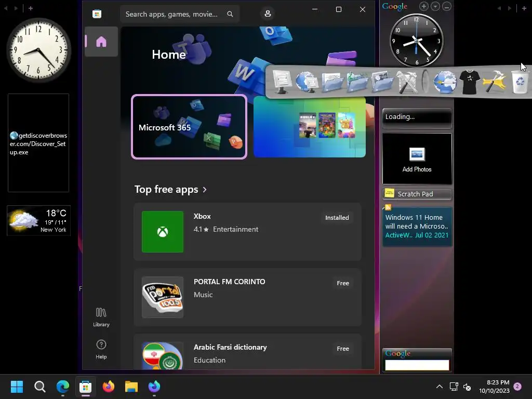Click the black analog clock gadget
532x399 pixels.
click(x=416, y=41)
